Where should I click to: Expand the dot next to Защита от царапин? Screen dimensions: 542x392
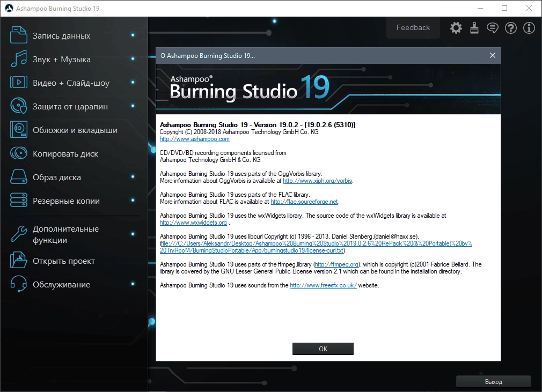pos(133,105)
